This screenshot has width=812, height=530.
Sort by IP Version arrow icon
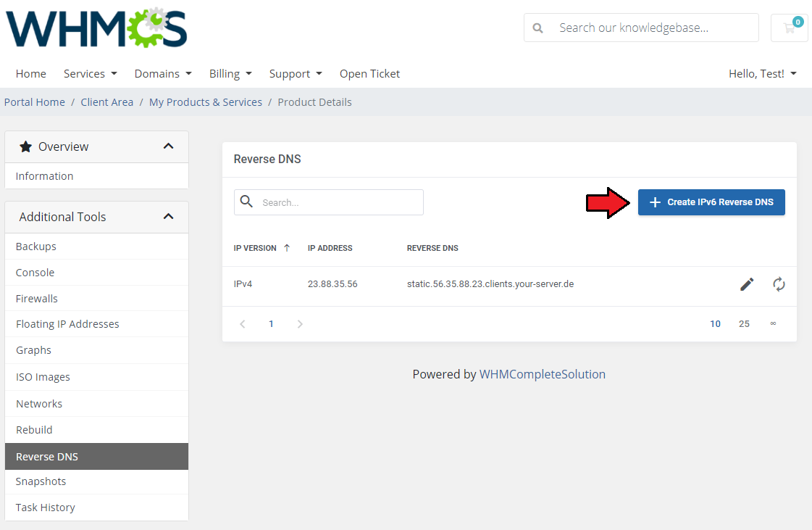[287, 248]
